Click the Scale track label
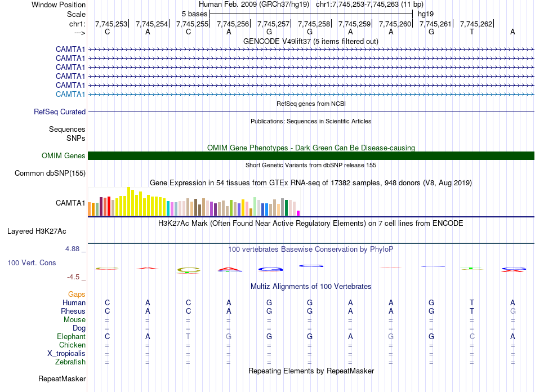Image resolution: width=535 pixels, height=392 pixels. pyautogui.click(x=76, y=14)
